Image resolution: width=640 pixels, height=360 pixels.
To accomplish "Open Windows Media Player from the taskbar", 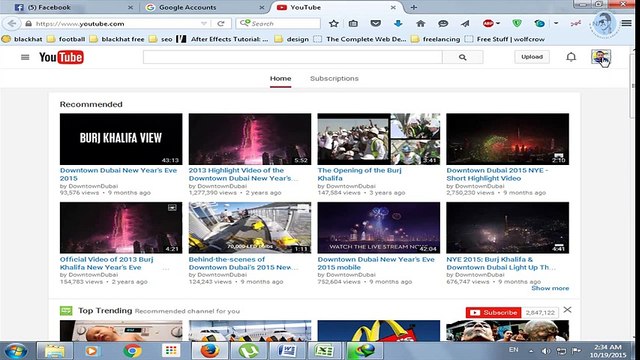I will pyautogui.click(x=92, y=351).
